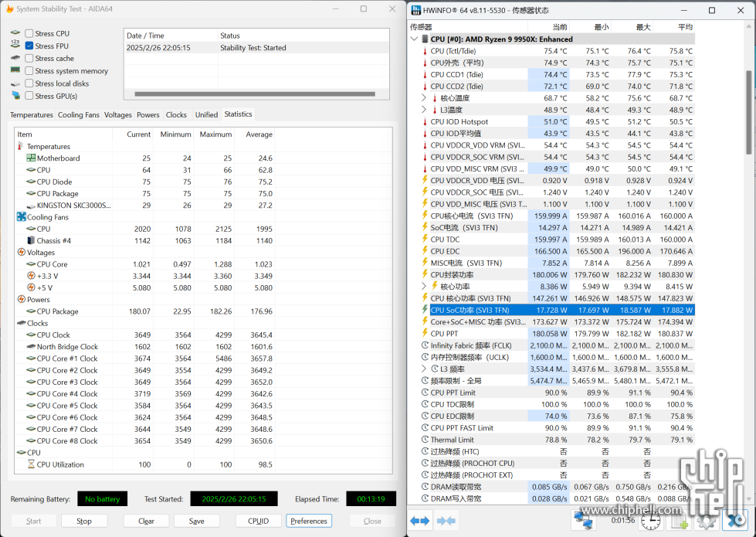Click the Chassis #4 fan icon
756x537 pixels.
[31, 240]
